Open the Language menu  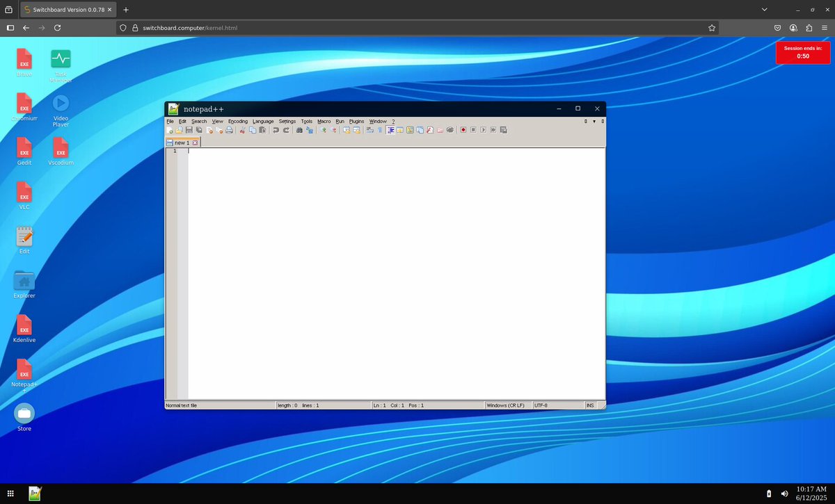263,121
